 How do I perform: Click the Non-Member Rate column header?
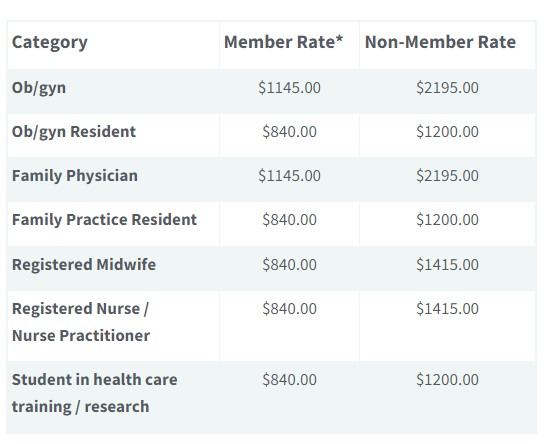(440, 42)
